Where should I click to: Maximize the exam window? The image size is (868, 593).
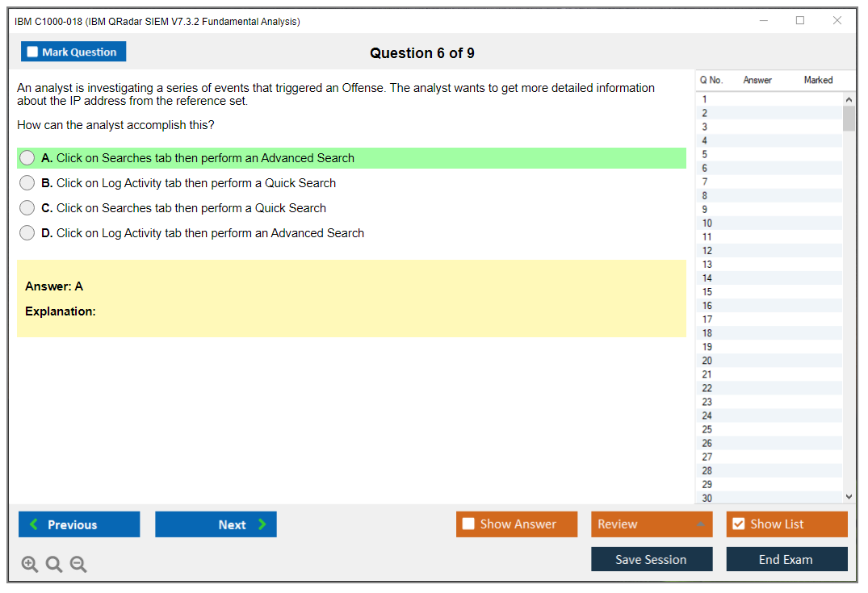[x=800, y=21]
